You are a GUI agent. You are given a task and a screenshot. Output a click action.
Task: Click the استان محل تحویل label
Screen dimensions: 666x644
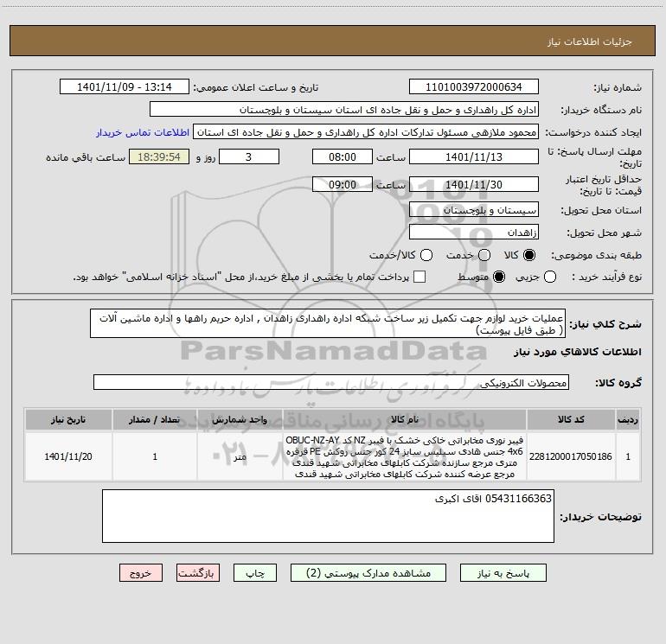pyautogui.click(x=601, y=211)
